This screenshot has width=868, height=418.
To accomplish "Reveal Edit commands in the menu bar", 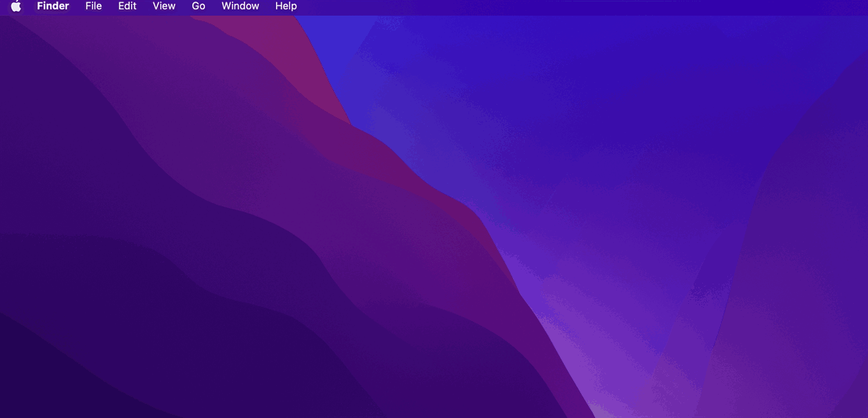I will click(127, 6).
